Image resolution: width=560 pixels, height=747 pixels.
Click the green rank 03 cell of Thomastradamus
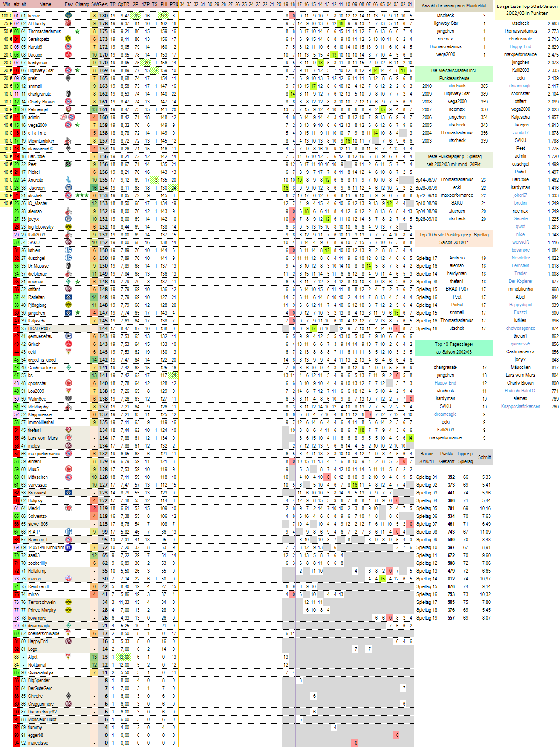tap(17, 31)
